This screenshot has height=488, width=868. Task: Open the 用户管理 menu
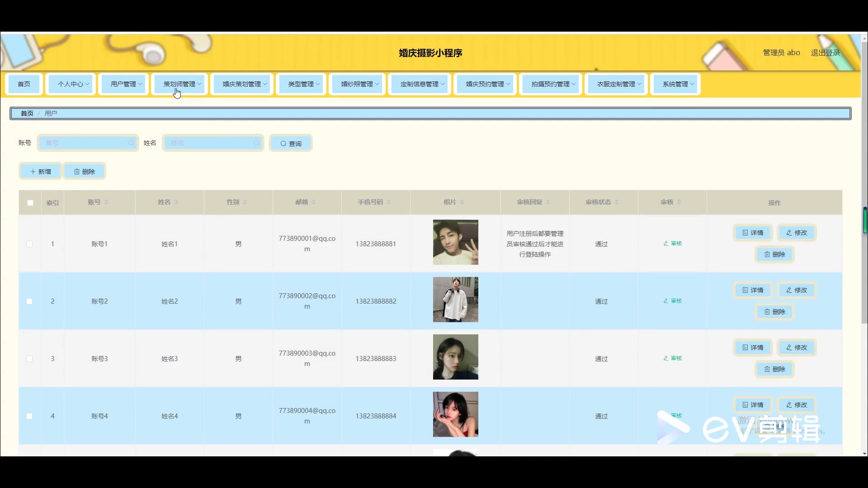[x=123, y=84]
